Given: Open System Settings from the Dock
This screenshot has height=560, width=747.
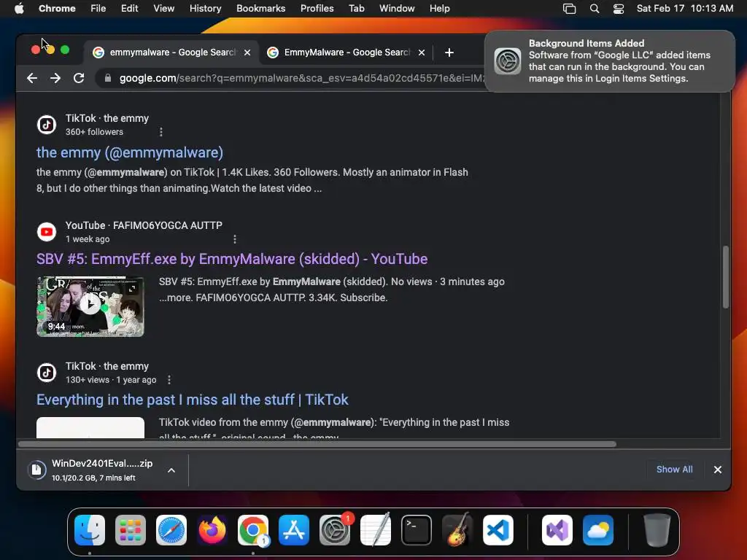Looking at the screenshot, I should pyautogui.click(x=334, y=530).
